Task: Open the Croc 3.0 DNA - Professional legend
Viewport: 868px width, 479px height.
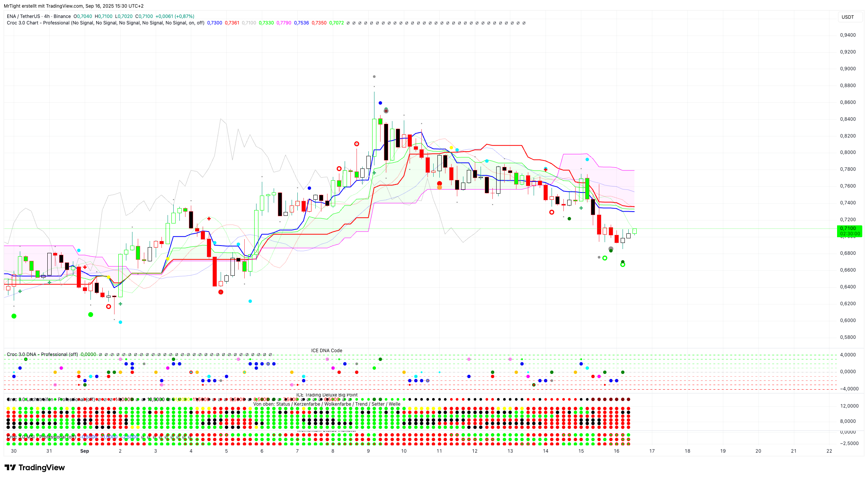Action: click(x=42, y=354)
